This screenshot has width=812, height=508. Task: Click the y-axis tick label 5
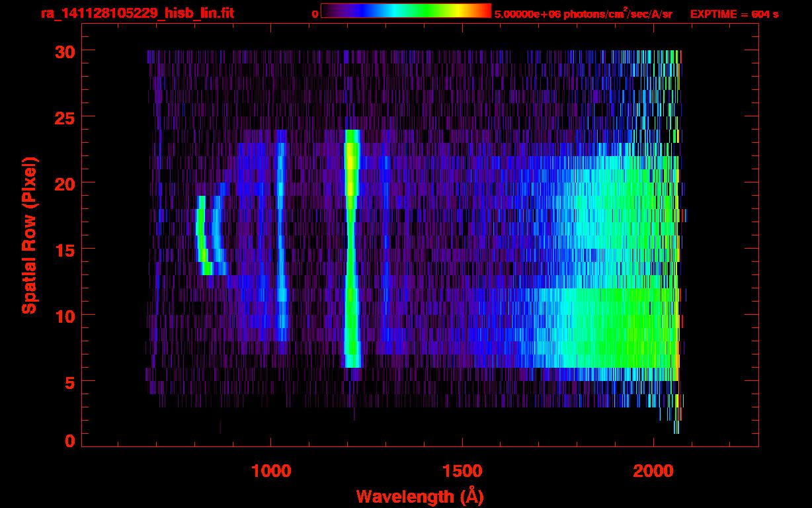pyautogui.click(x=68, y=382)
